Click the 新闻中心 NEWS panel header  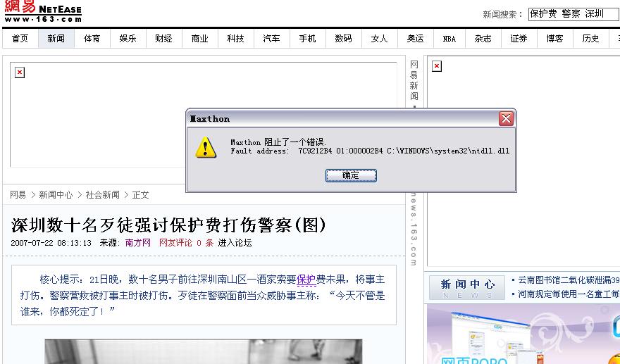pos(467,288)
